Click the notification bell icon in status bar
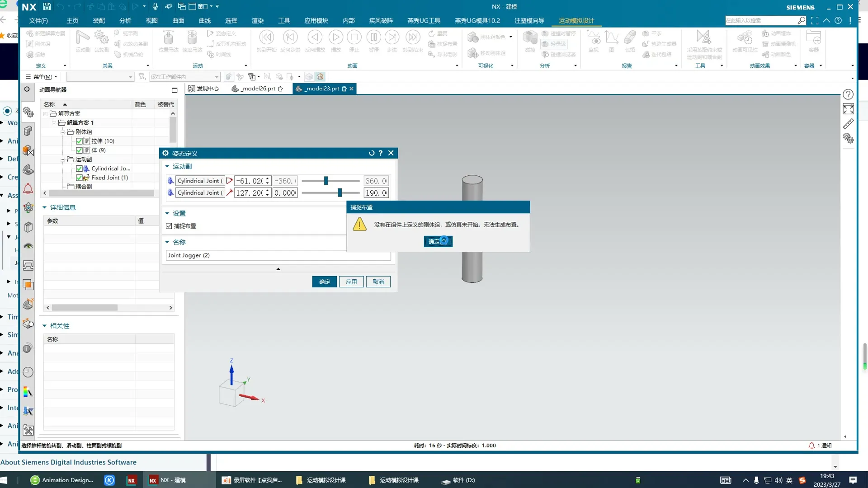Image resolution: width=868 pixels, height=488 pixels. (811, 446)
